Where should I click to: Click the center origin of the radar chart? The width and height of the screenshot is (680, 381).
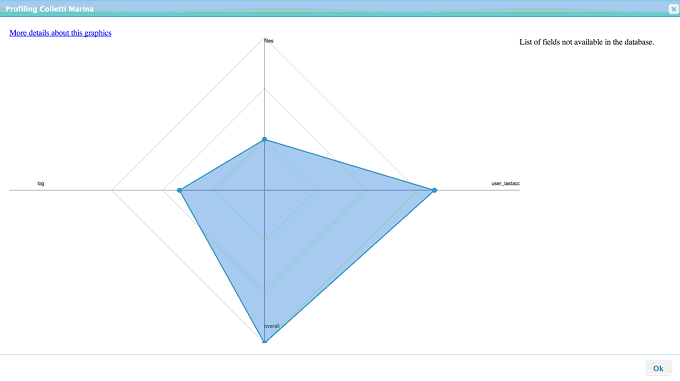(x=265, y=190)
